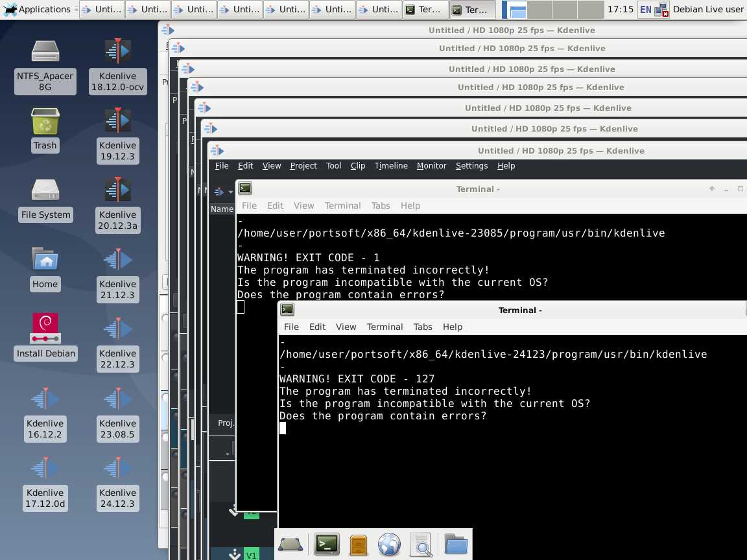Open the Applications menu in top panel

(x=37, y=9)
